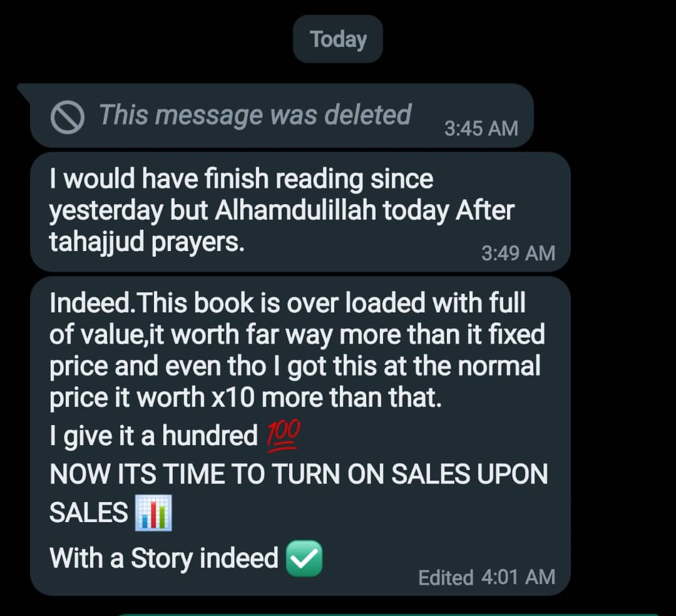Click the bar chart emoji after SALES
Viewport: 676px width, 616px height.
click(153, 513)
